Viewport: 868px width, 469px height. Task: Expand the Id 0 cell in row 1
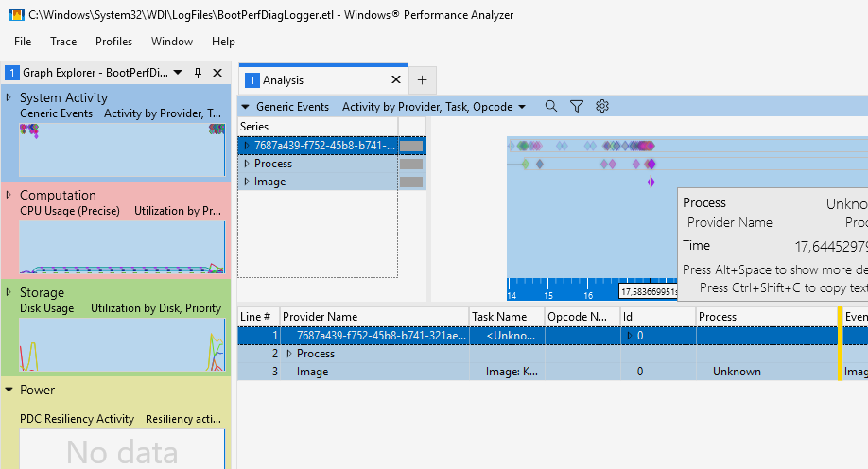630,336
